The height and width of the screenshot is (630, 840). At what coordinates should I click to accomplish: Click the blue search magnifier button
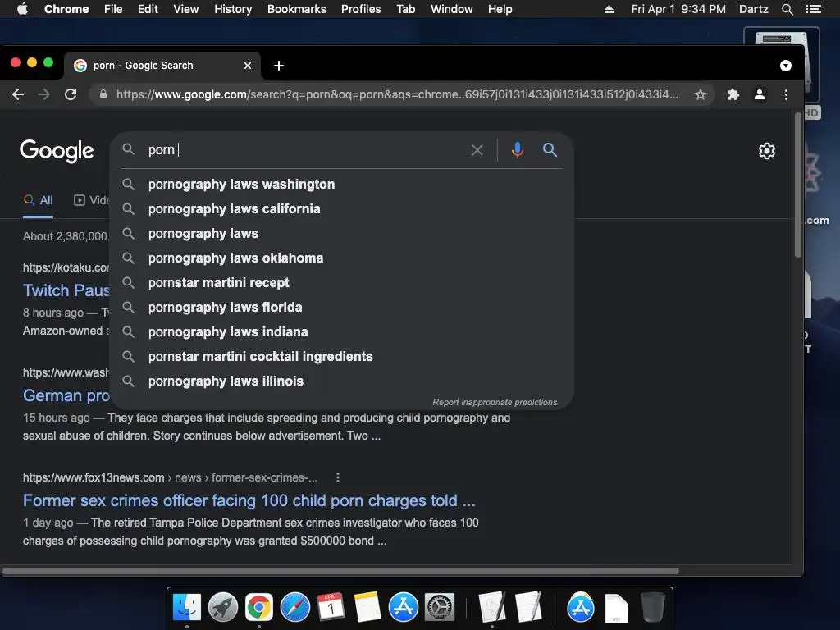click(x=550, y=150)
